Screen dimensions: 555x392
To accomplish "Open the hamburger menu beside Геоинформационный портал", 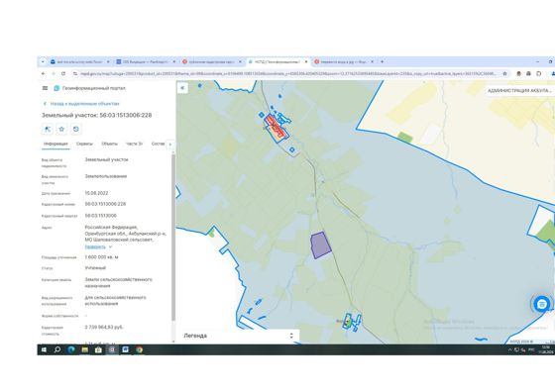I will tap(45, 88).
